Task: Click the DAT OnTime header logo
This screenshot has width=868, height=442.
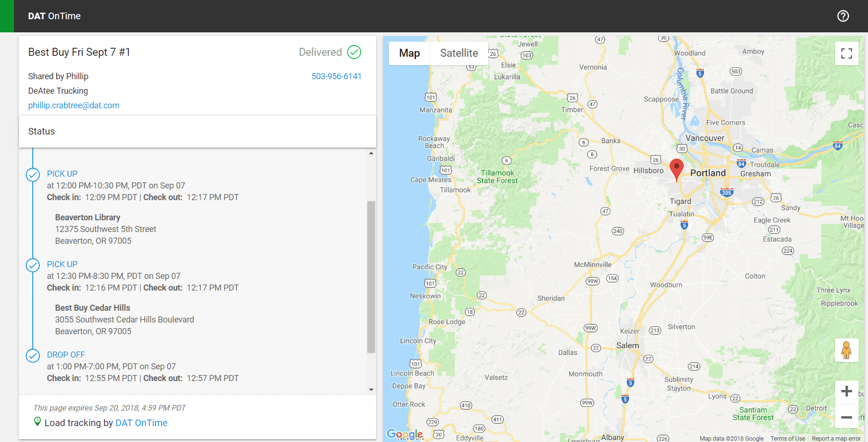Action: click(54, 16)
